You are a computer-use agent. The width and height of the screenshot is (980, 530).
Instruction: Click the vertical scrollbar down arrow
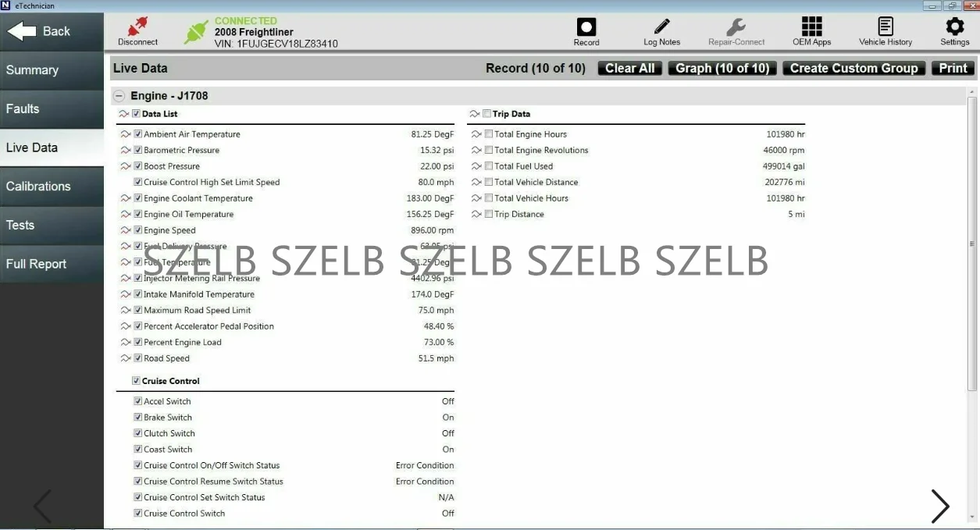[972, 517]
